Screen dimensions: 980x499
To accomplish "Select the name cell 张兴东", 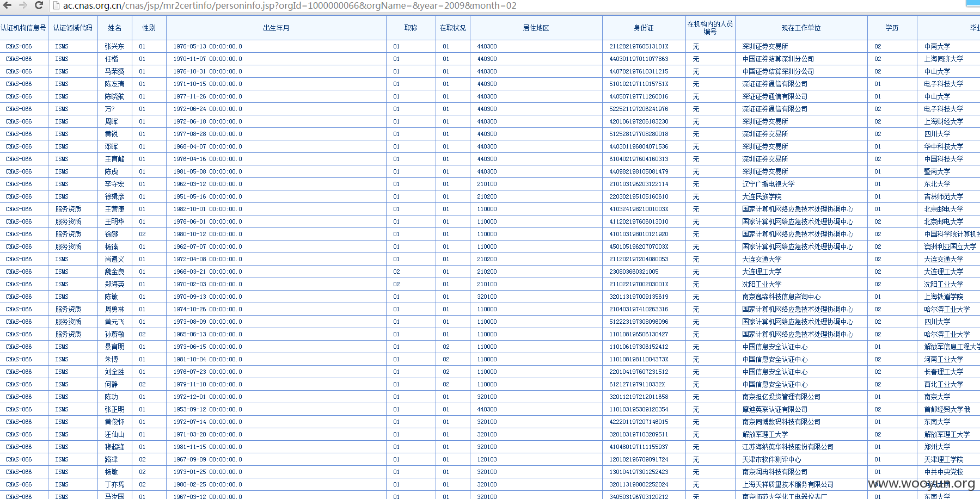I will click(x=115, y=46).
